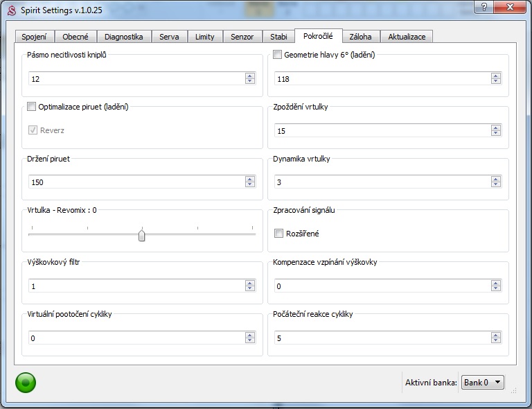Click the Vrtulka Revomix slider handle
The image size is (532, 409).
coord(142,235)
